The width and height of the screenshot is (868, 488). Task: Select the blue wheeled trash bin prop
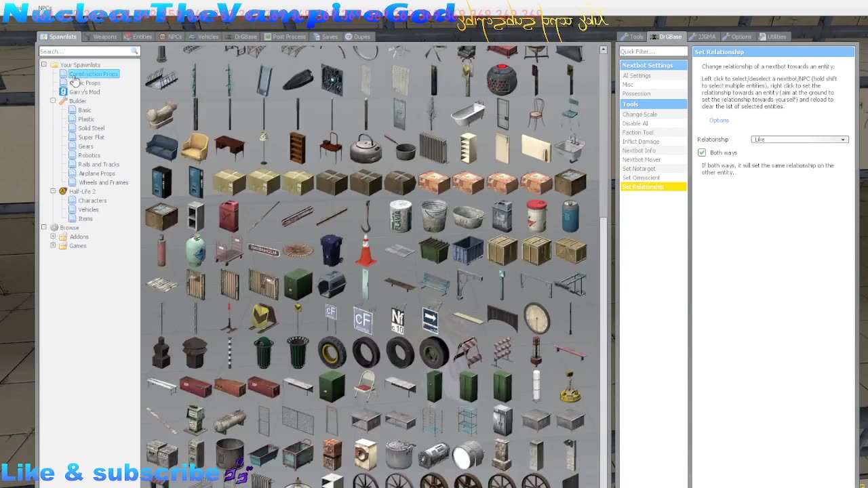click(x=332, y=250)
